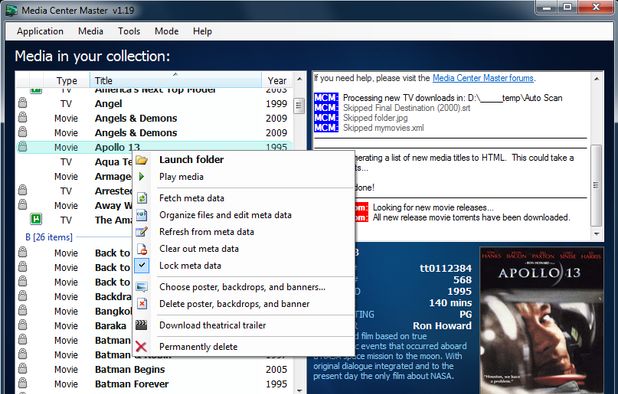Select Play media in the context menu
Viewport: 618px width, 394px height.
244,177
